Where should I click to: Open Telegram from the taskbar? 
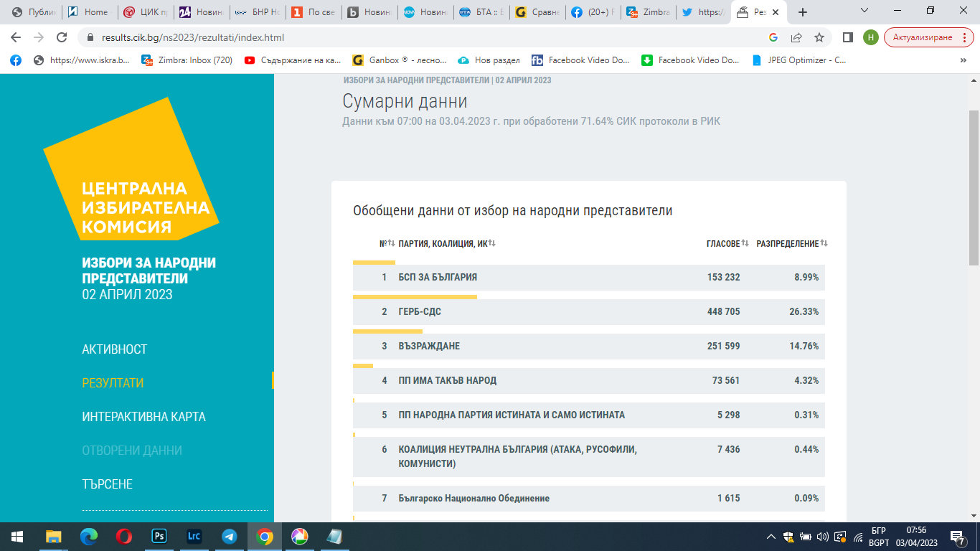[230, 536]
